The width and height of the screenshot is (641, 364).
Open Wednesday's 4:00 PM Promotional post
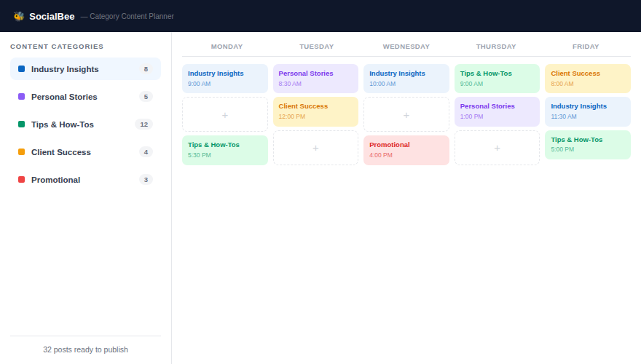(x=406, y=149)
